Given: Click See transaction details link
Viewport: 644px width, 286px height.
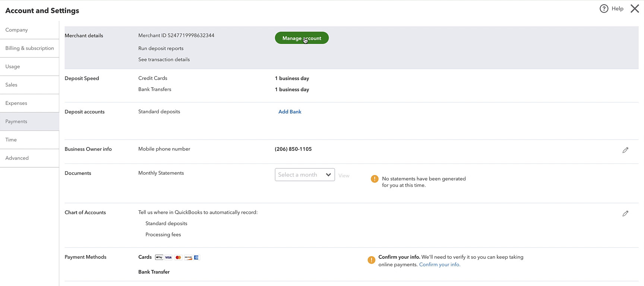Looking at the screenshot, I should pos(164,60).
